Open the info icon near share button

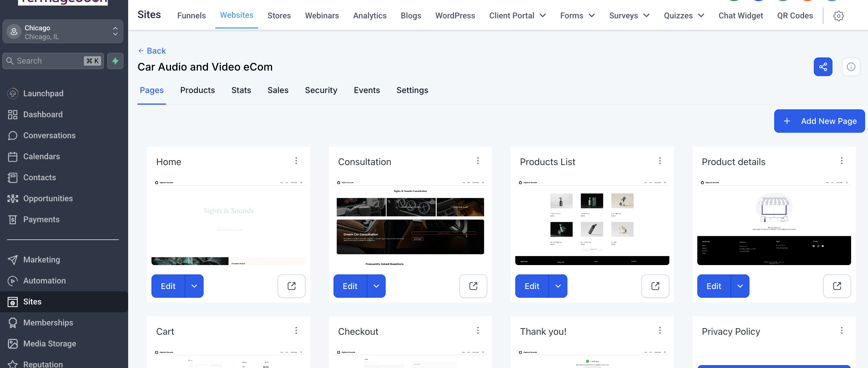851,67
